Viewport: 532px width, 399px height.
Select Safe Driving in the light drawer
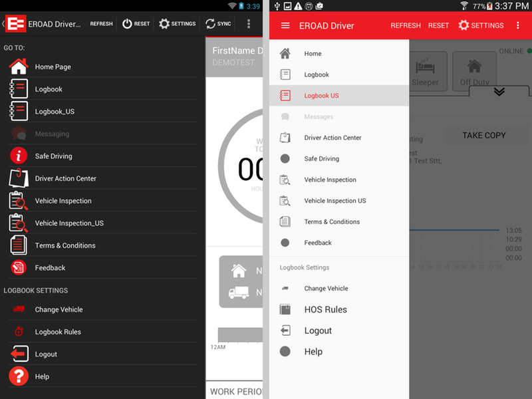339,159
